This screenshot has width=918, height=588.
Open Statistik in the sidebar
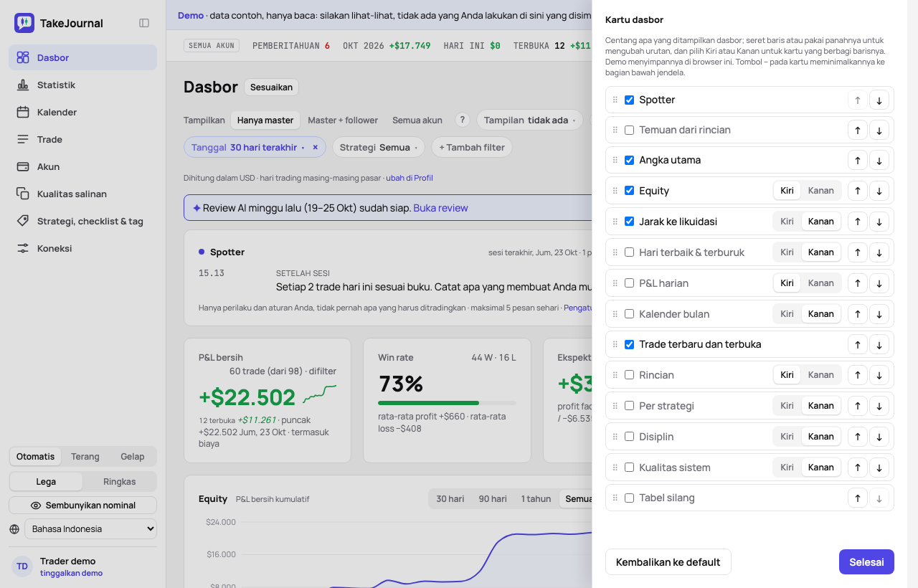[82, 85]
